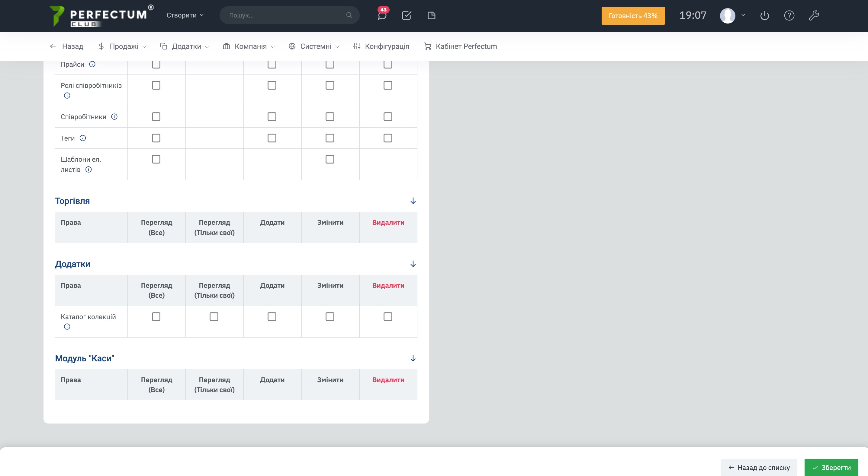Viewport: 868px width, 476px height.
Task: Open the Створити dropdown
Action: click(x=185, y=15)
